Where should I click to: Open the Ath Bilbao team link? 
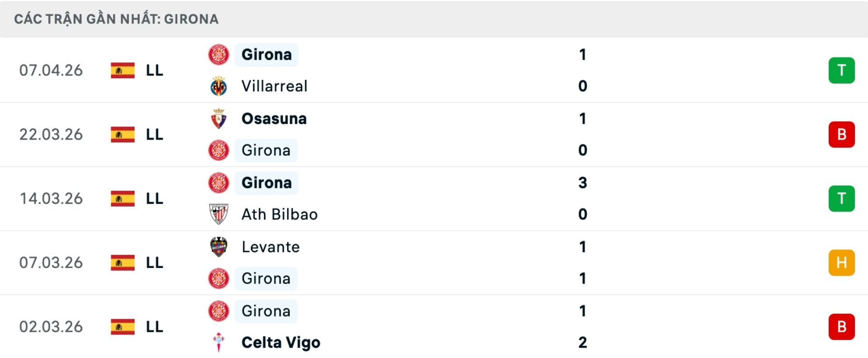(279, 214)
